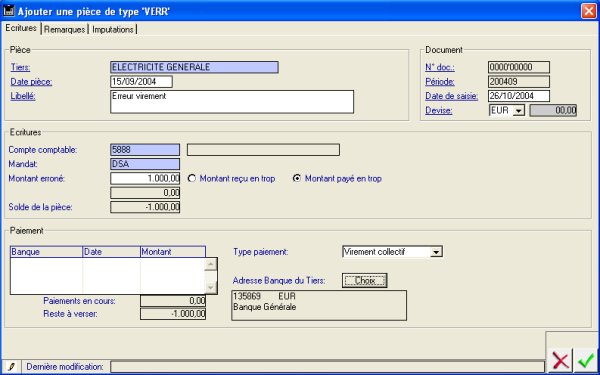Follow the Tiers link label

click(x=20, y=67)
